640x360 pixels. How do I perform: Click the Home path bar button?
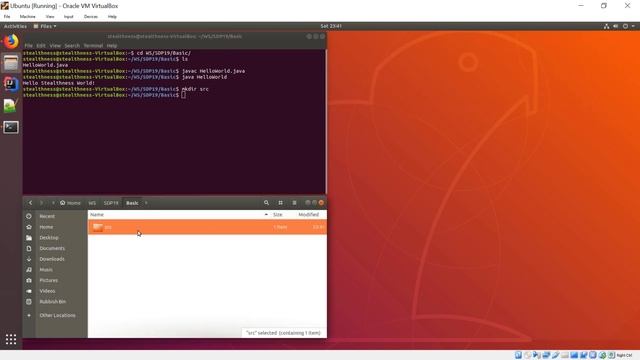pyautogui.click(x=70, y=203)
